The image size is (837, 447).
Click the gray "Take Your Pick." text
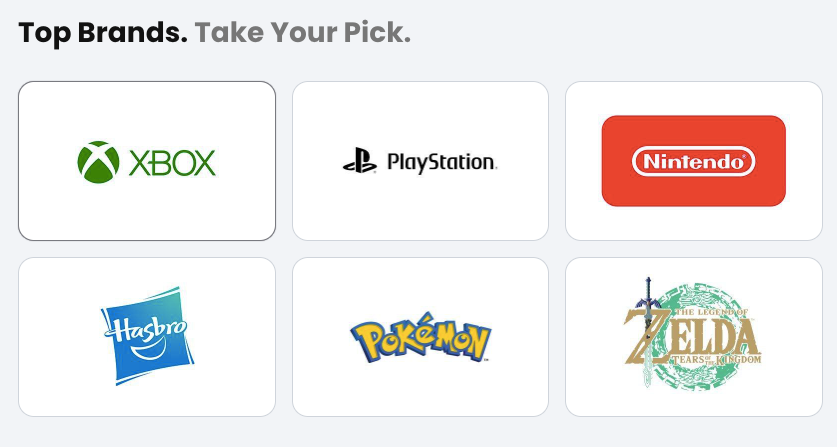pos(303,33)
